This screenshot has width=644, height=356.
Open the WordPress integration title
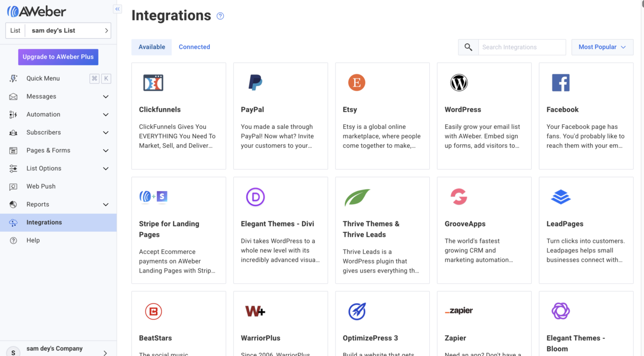pos(463,110)
